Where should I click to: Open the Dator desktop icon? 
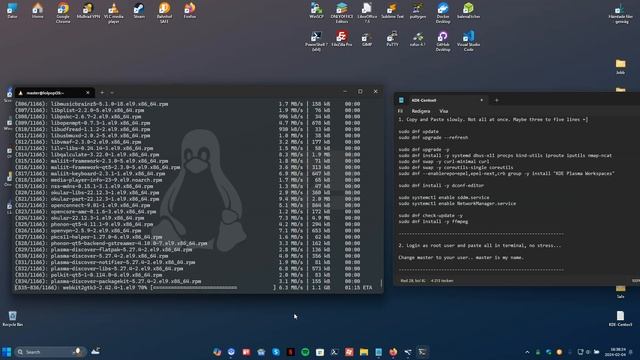click(x=12, y=11)
